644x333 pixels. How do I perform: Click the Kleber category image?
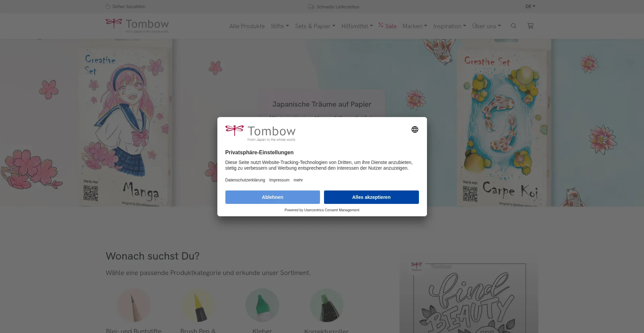pyautogui.click(x=262, y=305)
